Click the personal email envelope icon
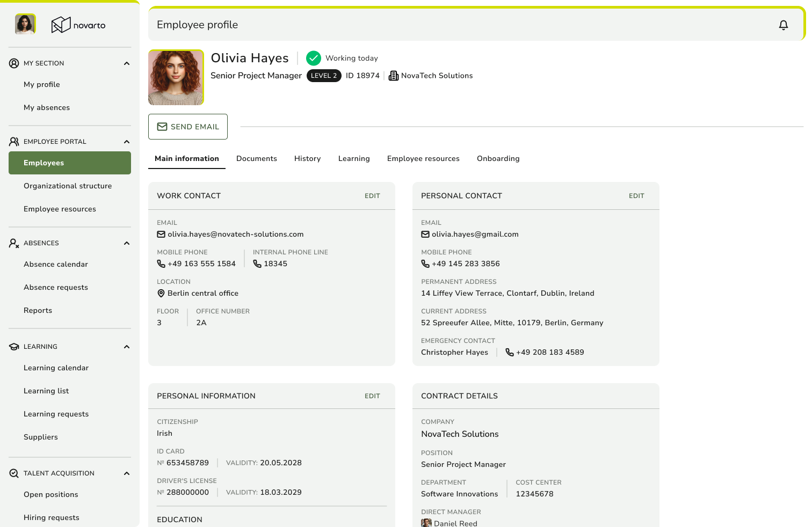This screenshot has height=527, width=812. coord(425,235)
